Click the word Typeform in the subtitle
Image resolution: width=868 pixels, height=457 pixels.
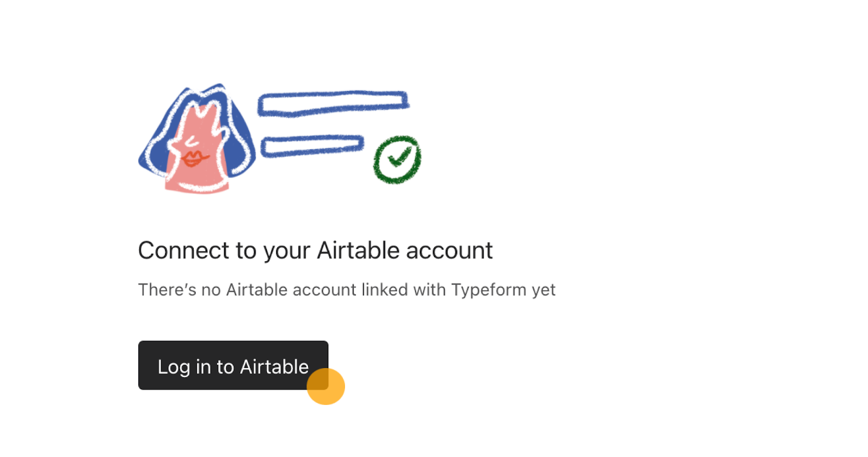pos(489,290)
